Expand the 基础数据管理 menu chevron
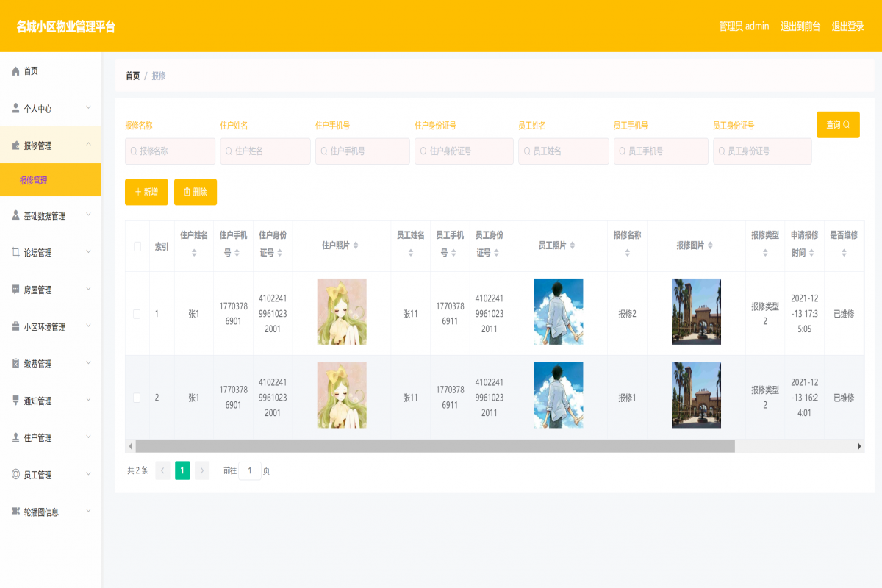Viewport: 882px width, 588px height. [88, 215]
